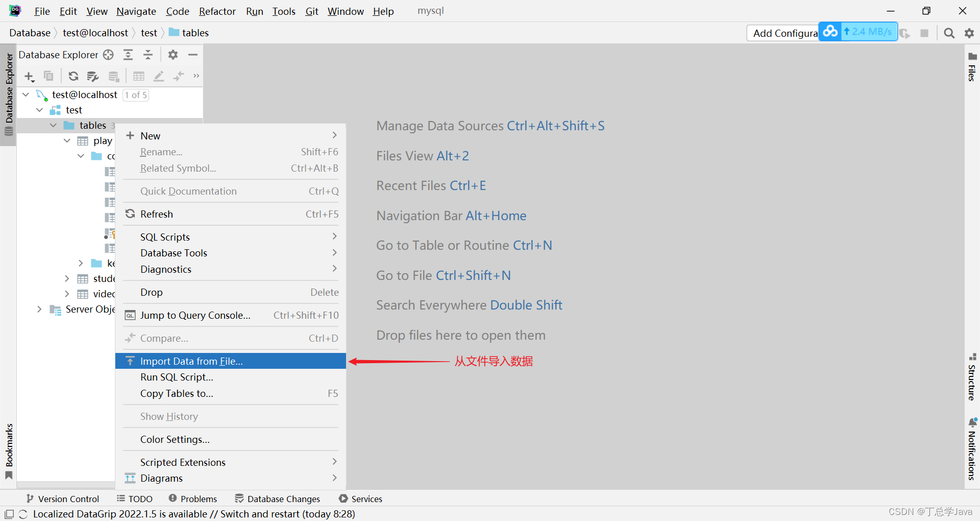980x521 pixels.
Task: Open the Structure tool window sidebar tab
Action: 972,377
